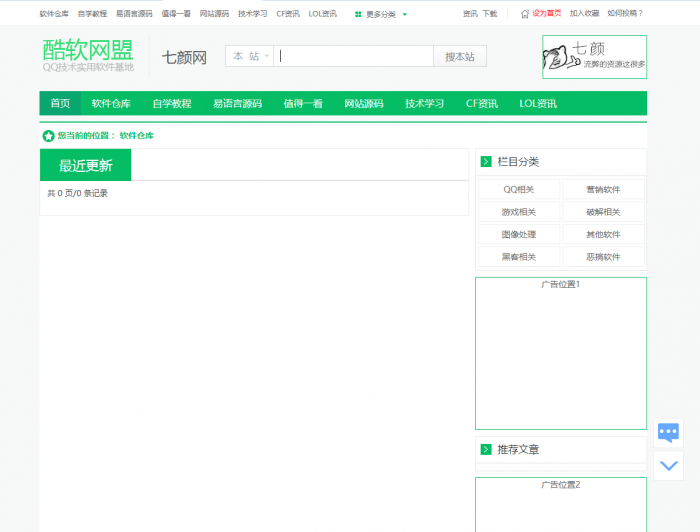This screenshot has width=700, height=532.
Task: Open the 图像处理 category link
Action: pyautogui.click(x=518, y=234)
